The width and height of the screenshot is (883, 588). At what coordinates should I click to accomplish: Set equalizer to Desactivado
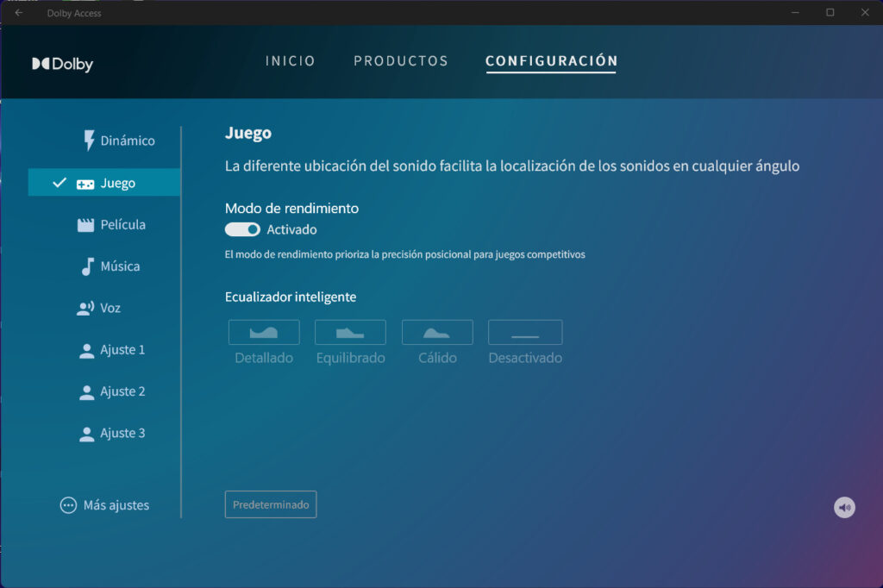[x=525, y=333]
